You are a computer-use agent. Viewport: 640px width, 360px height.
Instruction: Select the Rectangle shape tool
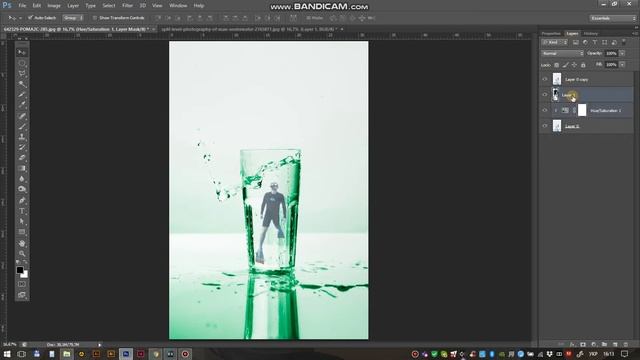pos(22,232)
